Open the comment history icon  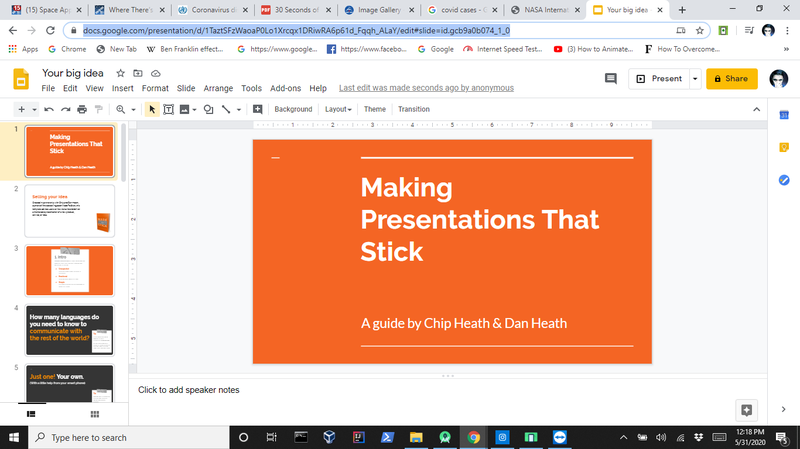pyautogui.click(x=611, y=78)
